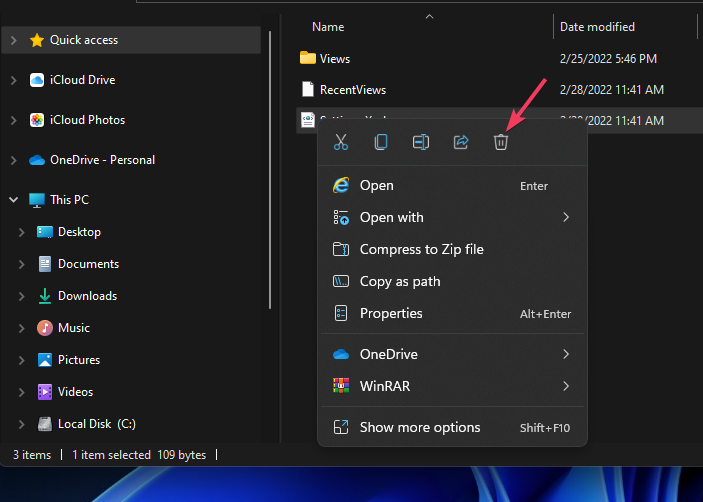Viewport: 703px width, 502px height.
Task: Select OneDrive - Personal label
Action: [102, 160]
